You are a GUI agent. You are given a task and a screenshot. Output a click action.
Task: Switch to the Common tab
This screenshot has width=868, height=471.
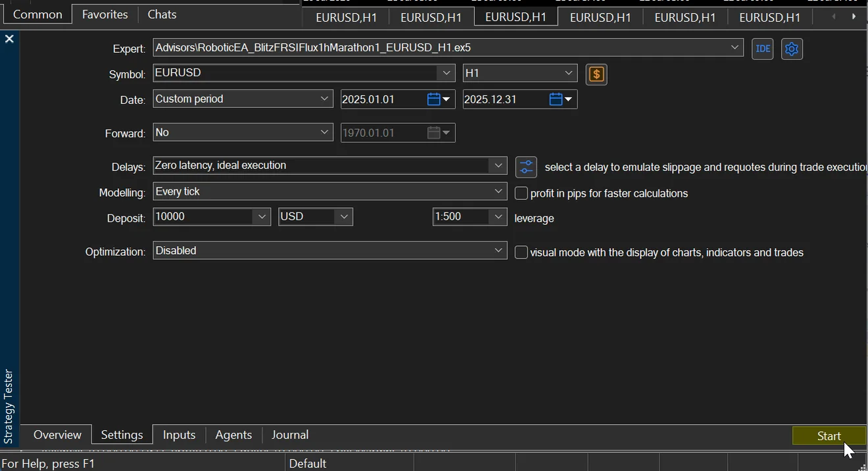point(37,14)
